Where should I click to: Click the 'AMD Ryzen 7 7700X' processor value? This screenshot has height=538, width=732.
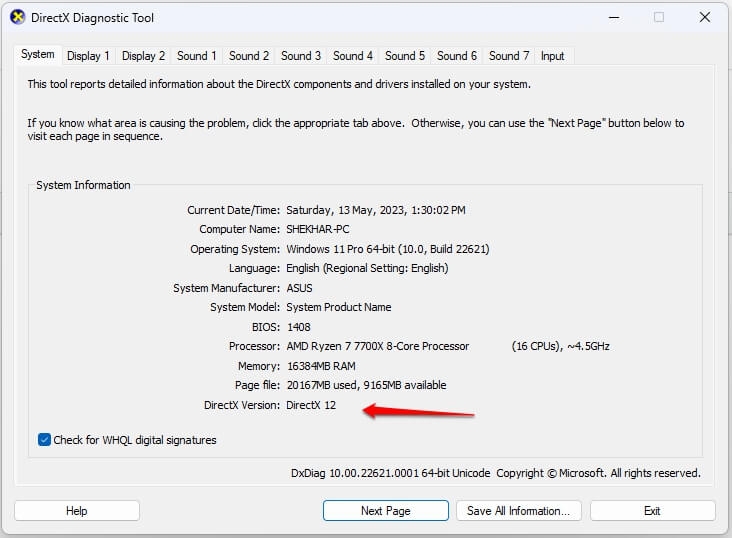377,346
